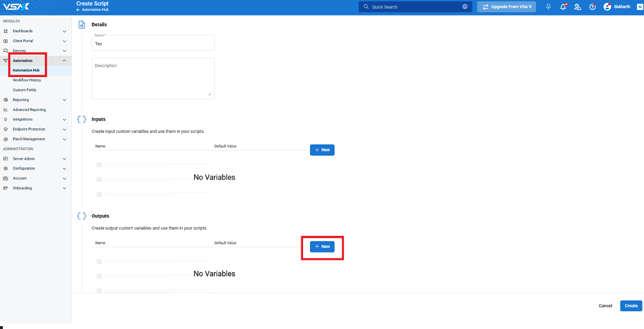Click New button under Outputs
The height and width of the screenshot is (329, 644).
[322, 246]
